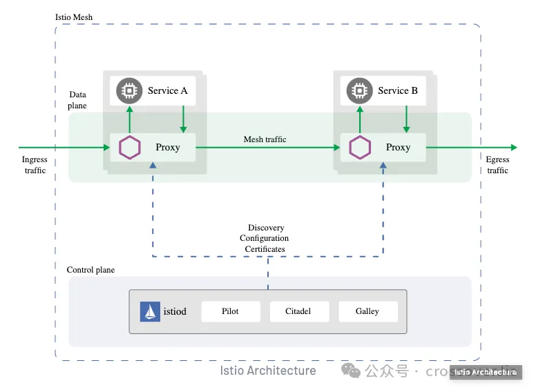The height and width of the screenshot is (392, 534).
Task: Click the Proxy label under Service B
Action: click(398, 147)
